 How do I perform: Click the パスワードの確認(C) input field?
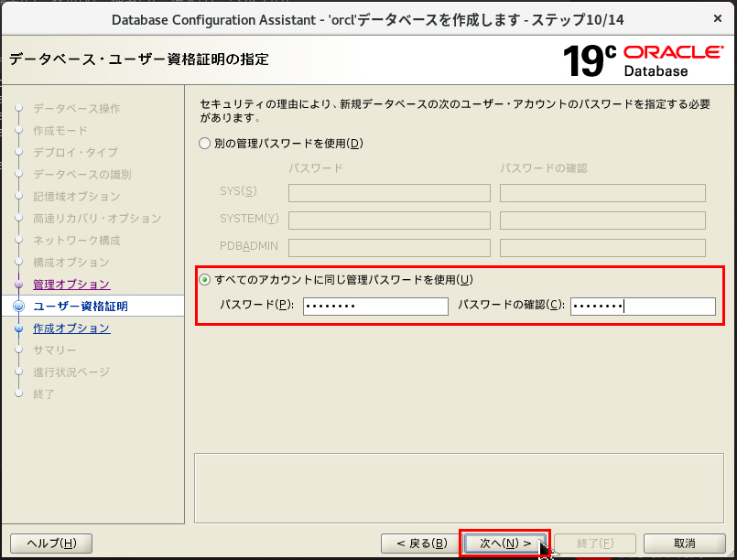click(x=643, y=304)
